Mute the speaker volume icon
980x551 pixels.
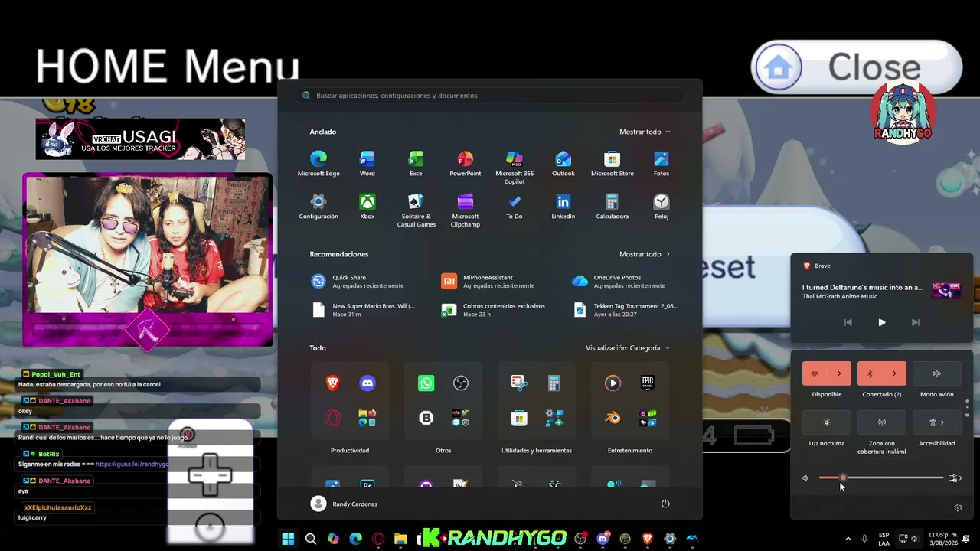pyautogui.click(x=805, y=478)
